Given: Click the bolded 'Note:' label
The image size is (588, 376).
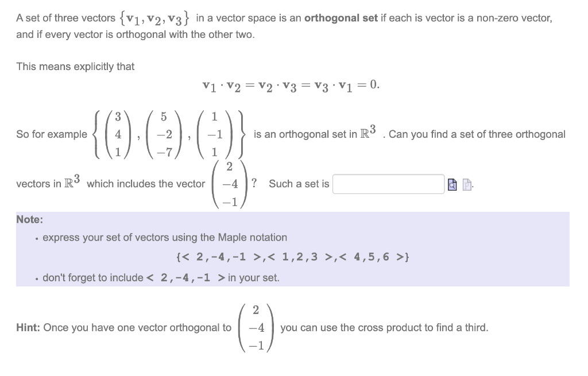Looking at the screenshot, I should tap(28, 219).
